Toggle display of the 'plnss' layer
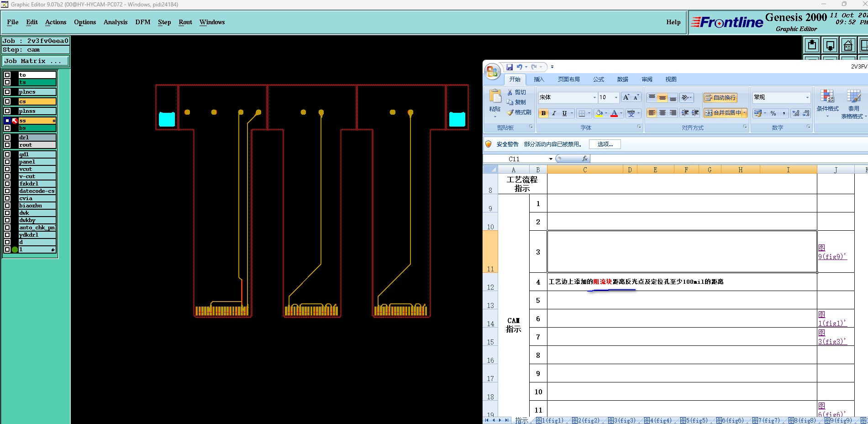This screenshot has width=868, height=424. tap(7, 111)
